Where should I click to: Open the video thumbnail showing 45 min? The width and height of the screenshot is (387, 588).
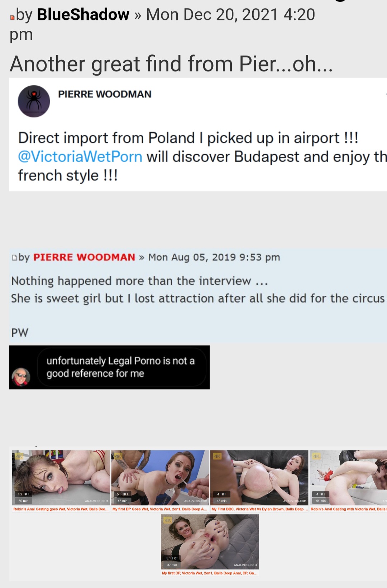click(259, 477)
